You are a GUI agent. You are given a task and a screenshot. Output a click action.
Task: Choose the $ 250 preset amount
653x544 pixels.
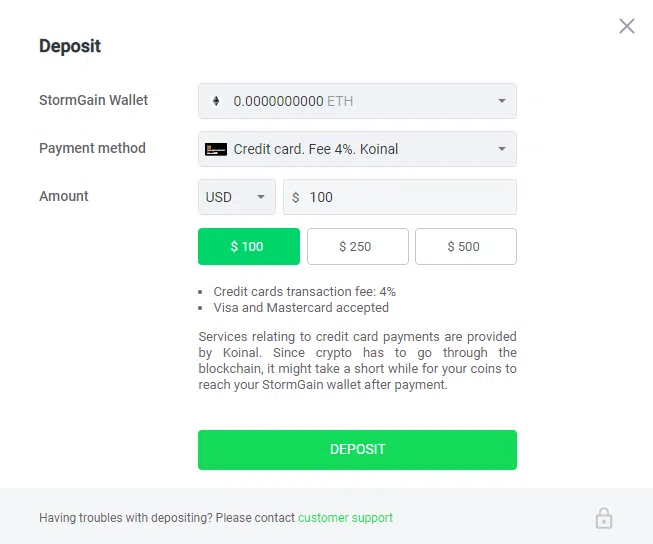357,246
